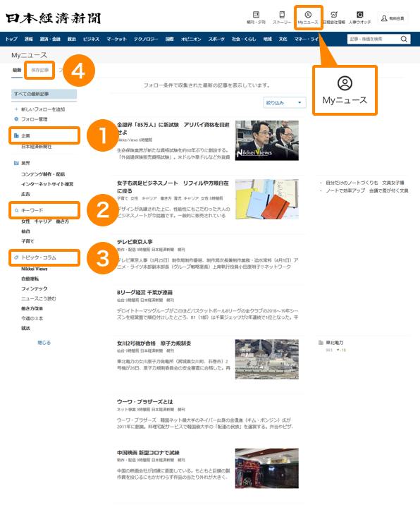Image resolution: width=420 pixels, height=505 pixels.
Task: Select インターネットサイト運営 in the sidebar
Action: coord(47,184)
